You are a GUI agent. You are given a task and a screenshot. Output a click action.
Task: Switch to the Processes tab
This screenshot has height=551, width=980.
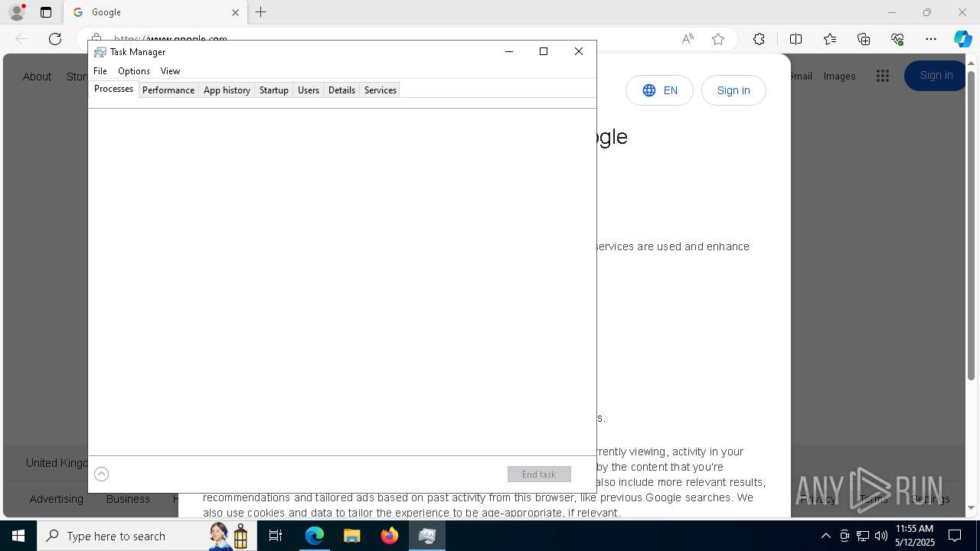pos(113,90)
